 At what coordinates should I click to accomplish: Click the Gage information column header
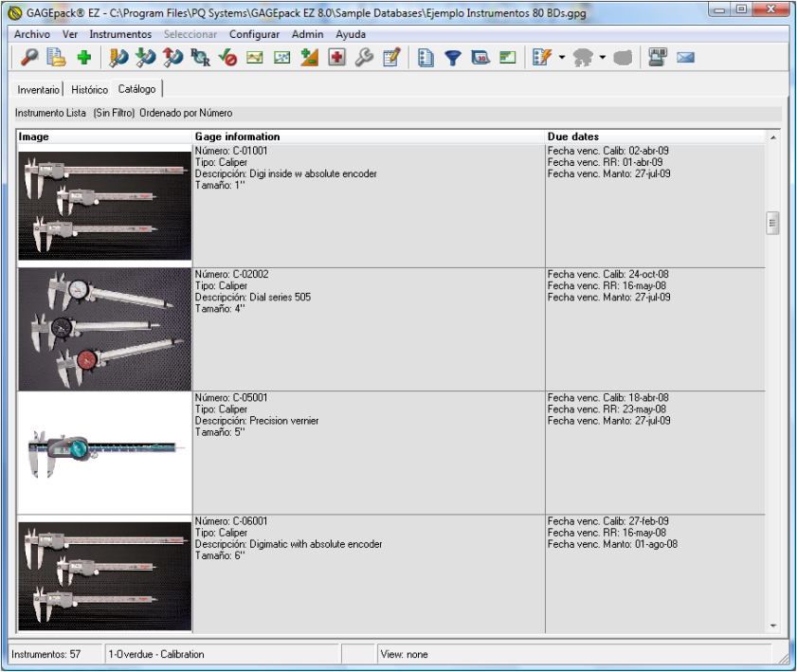coord(369,136)
